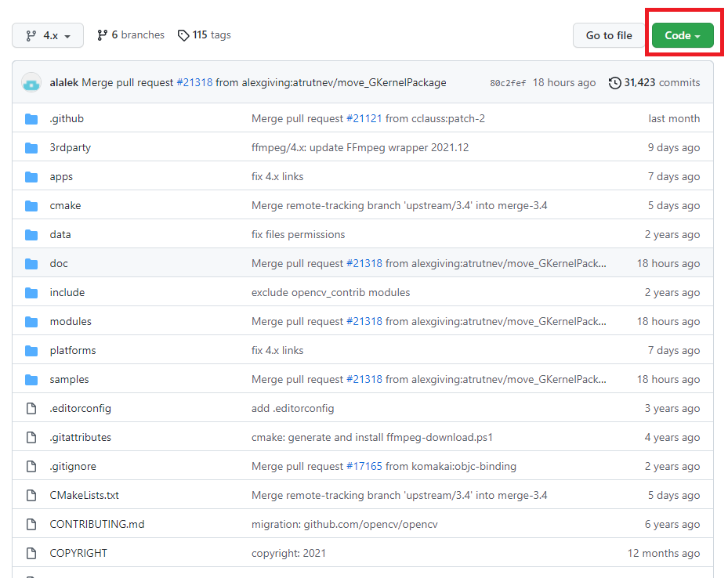728x578 pixels.
Task: Open the 4.x branch selector dropdown
Action: [x=48, y=35]
